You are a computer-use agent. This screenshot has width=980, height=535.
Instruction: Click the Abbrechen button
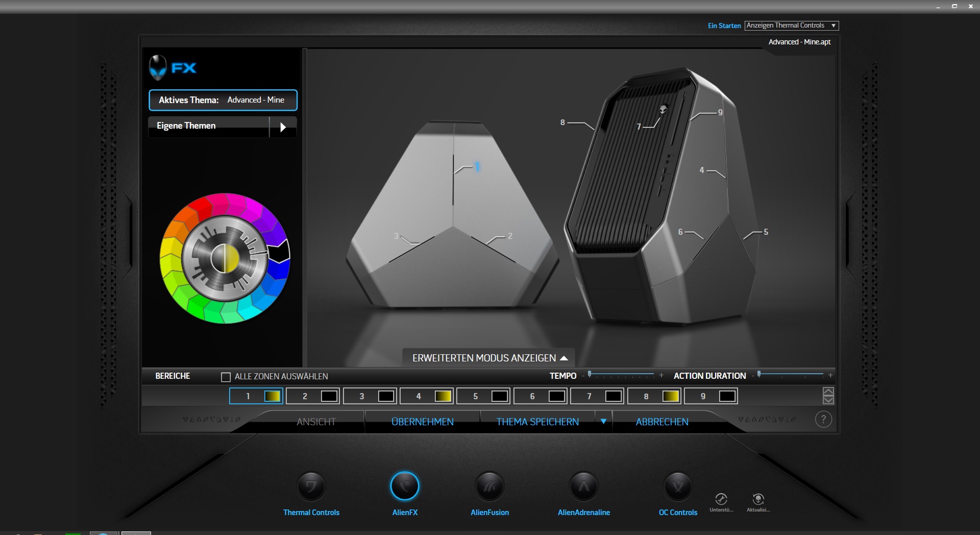tap(661, 422)
